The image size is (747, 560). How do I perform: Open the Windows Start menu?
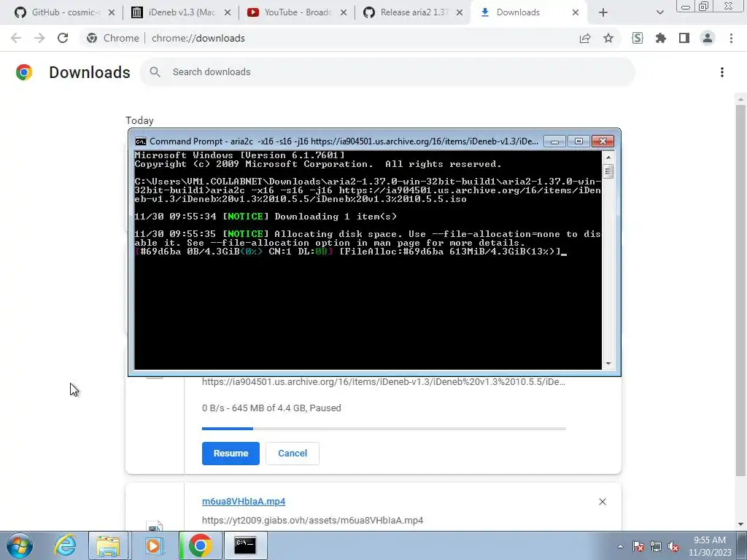pyautogui.click(x=20, y=545)
